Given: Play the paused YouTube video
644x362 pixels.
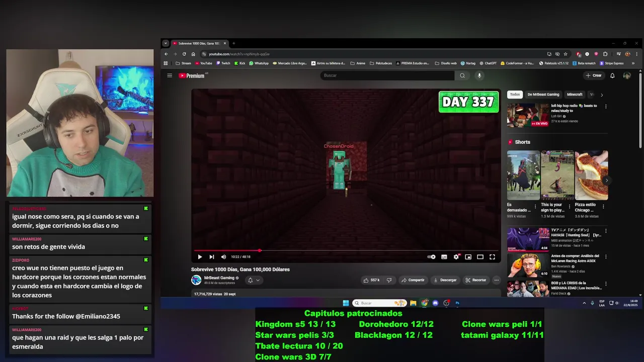Looking at the screenshot, I should 200,257.
